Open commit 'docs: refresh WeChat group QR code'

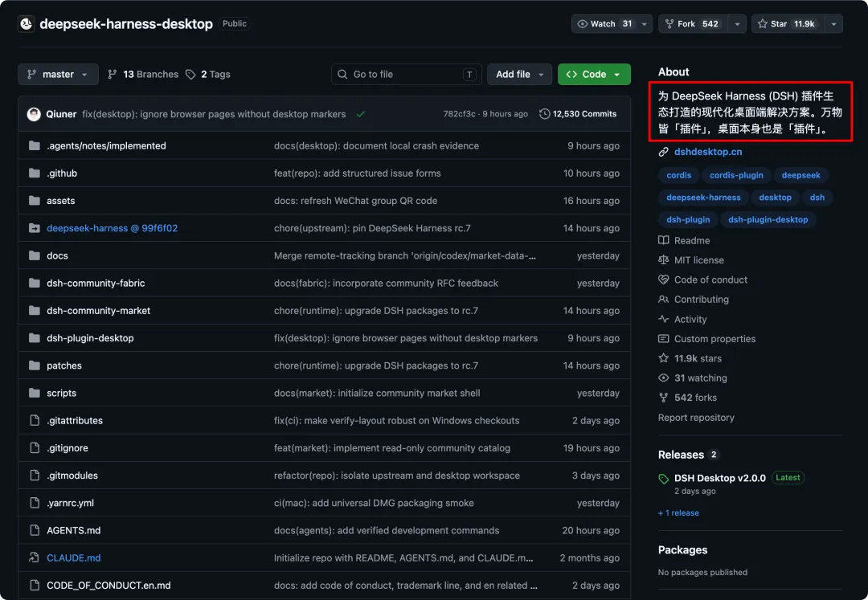point(355,200)
